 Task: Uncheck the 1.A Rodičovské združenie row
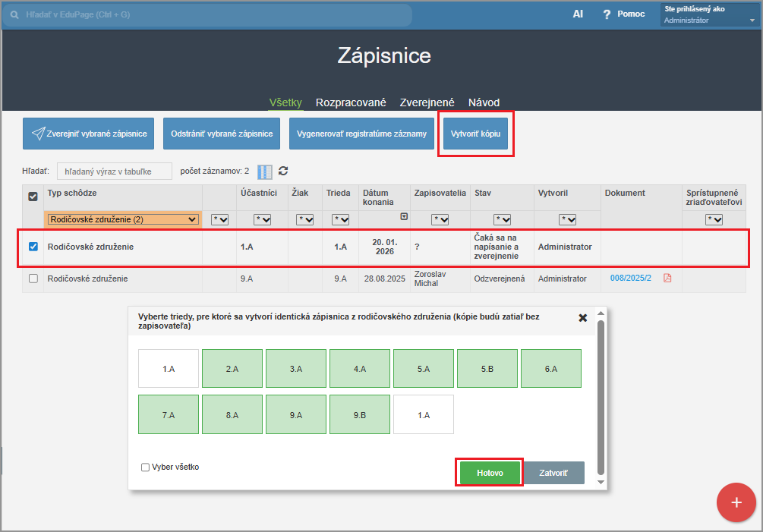pyautogui.click(x=33, y=247)
